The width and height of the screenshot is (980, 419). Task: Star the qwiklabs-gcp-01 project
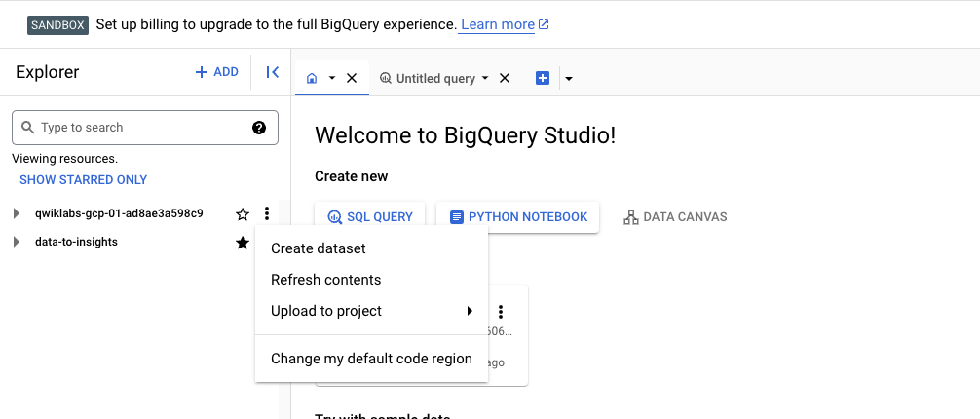pyautogui.click(x=243, y=214)
